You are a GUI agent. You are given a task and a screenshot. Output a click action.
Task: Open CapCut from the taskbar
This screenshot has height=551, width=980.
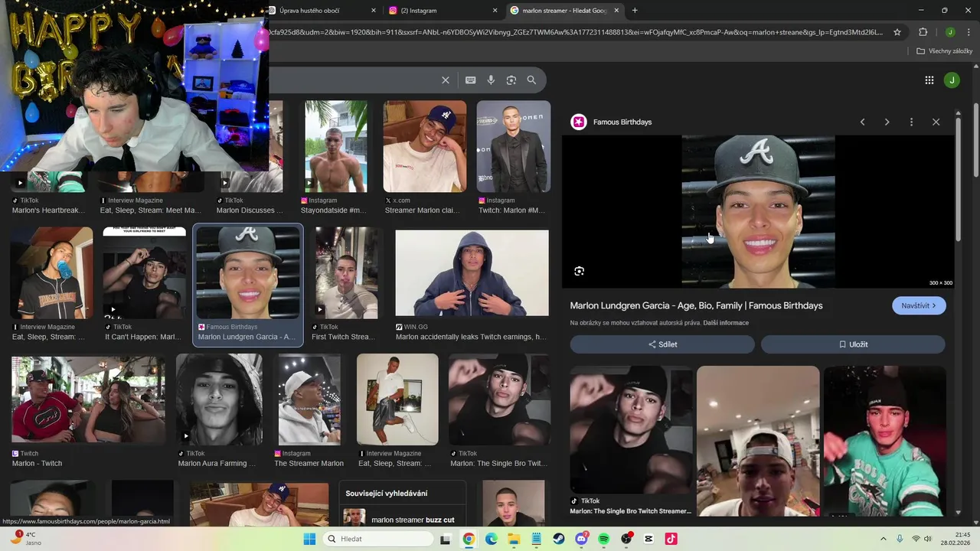coord(649,539)
